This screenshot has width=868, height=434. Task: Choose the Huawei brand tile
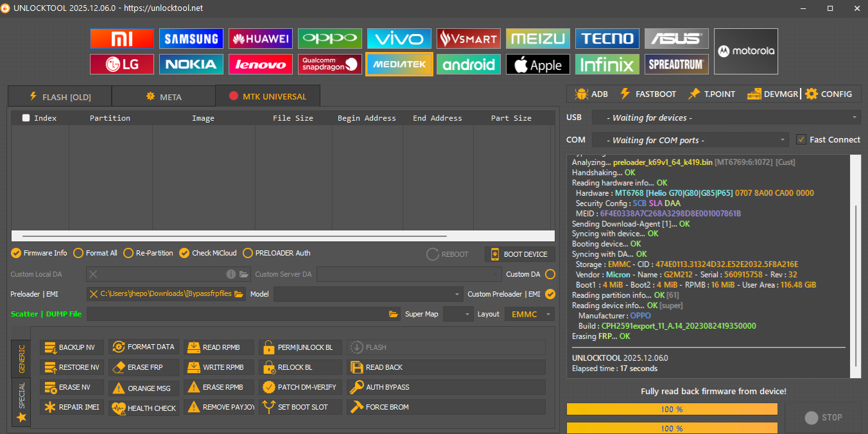(261, 39)
